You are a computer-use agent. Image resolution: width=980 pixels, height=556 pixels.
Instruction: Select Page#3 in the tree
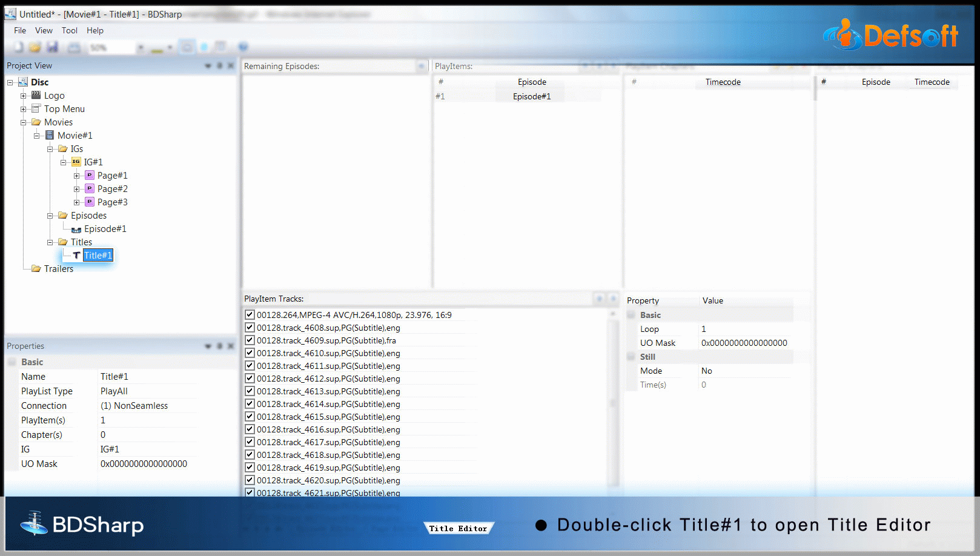113,202
